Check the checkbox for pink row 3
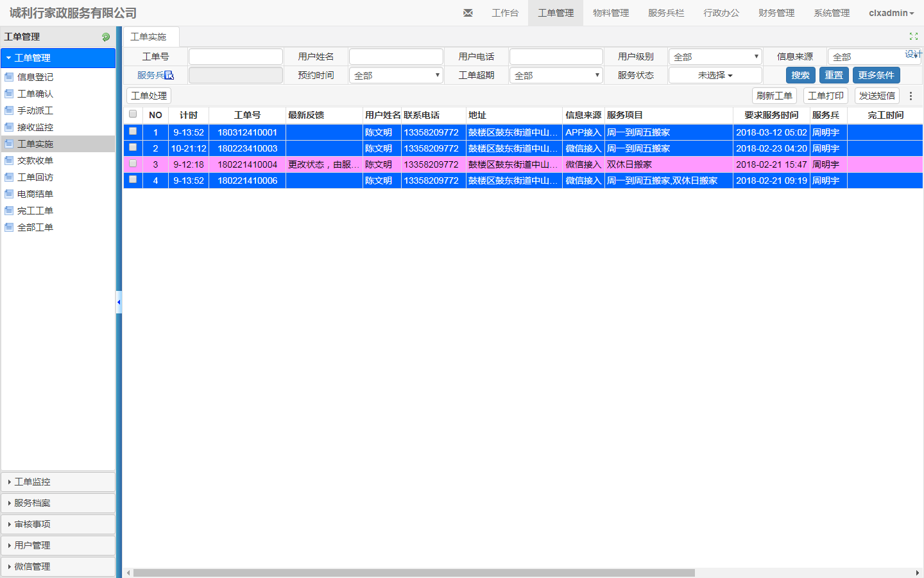This screenshot has width=924, height=578. [x=133, y=164]
